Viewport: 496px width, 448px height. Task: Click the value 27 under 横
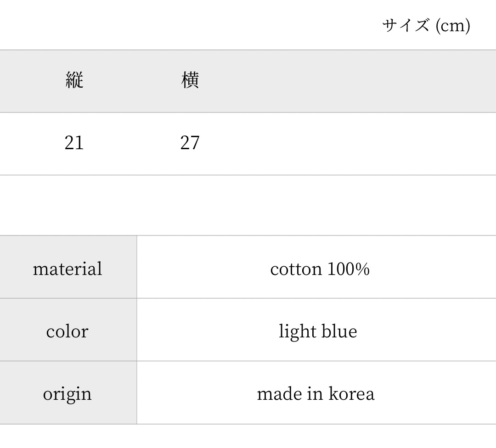pyautogui.click(x=190, y=143)
